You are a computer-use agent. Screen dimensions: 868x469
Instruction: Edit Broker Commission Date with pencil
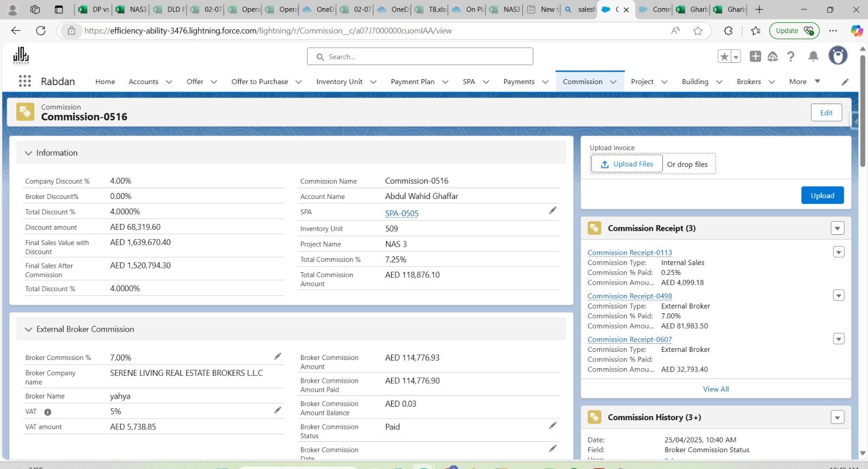(553, 448)
